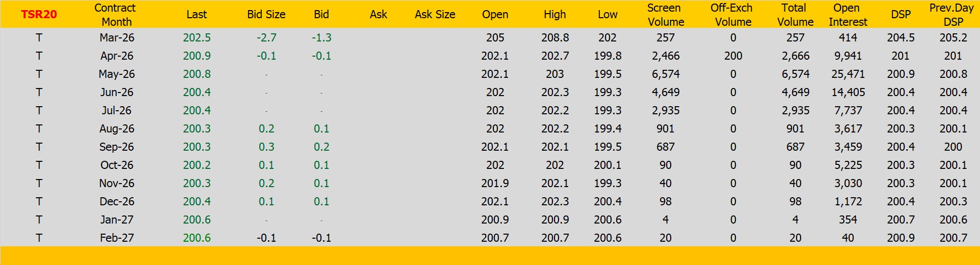980x265 pixels.
Task: Select the Ask Size column header
Action: 435,15
